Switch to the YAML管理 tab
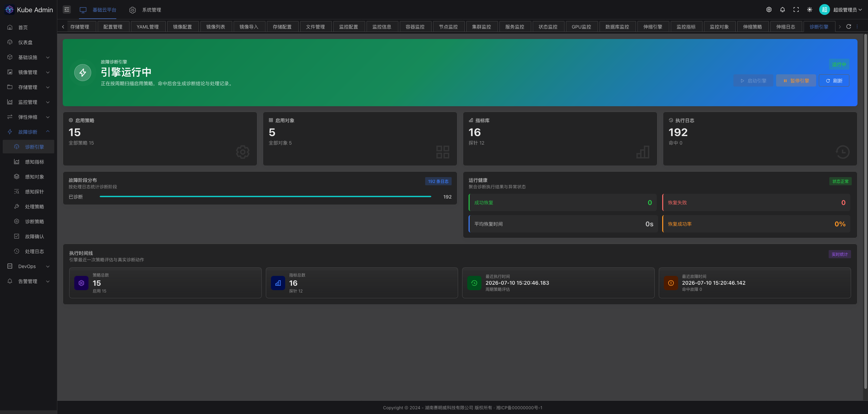 tap(148, 27)
